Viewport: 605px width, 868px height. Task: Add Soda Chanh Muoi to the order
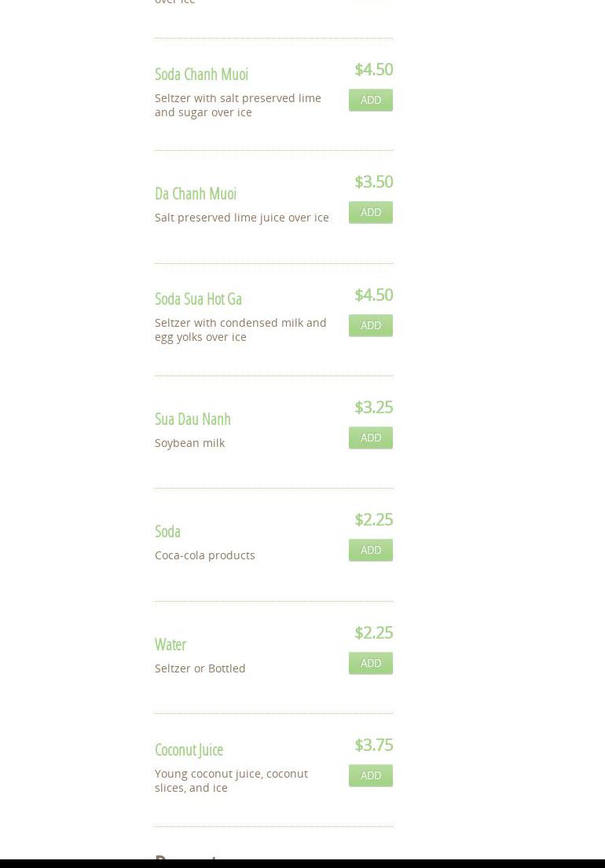tap(370, 100)
